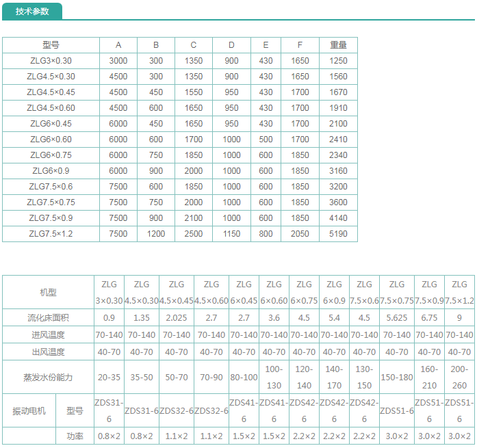Image resolution: width=477 pixels, height=448 pixels.
Task: Click fluidized bed area value 1.35
Action: (x=142, y=318)
